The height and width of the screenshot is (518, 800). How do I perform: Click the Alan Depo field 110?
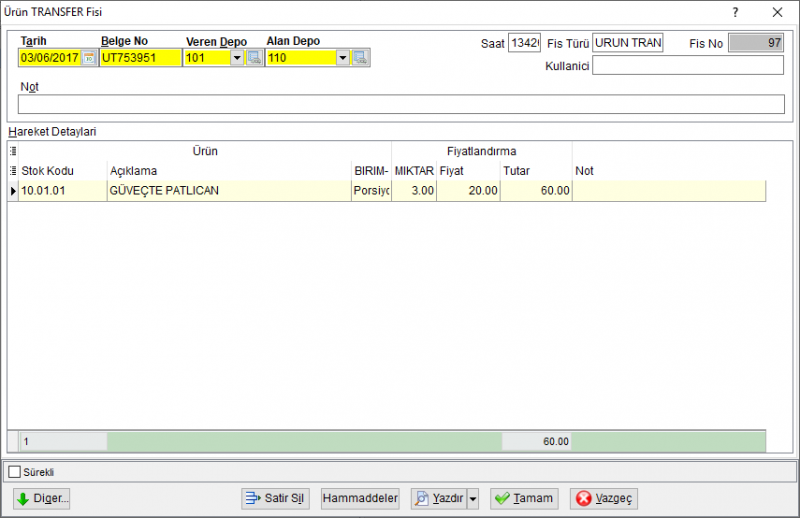pos(301,58)
